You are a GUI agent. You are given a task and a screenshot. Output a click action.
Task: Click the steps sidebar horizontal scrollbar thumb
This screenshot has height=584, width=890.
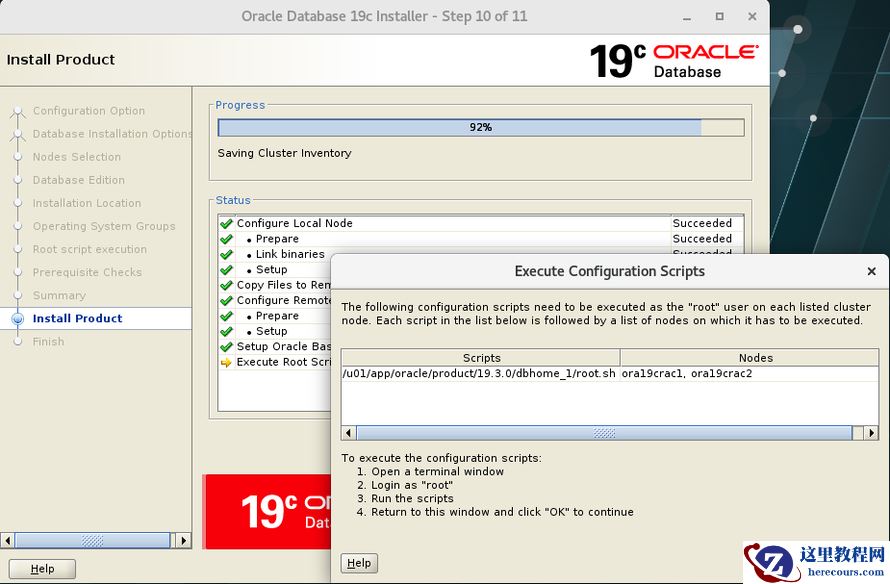93,540
